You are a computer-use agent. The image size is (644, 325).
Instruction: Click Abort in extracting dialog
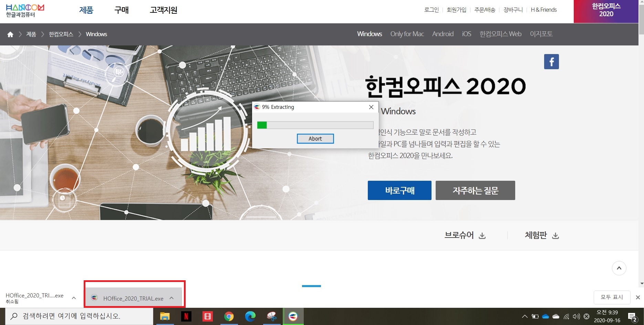coord(315,139)
